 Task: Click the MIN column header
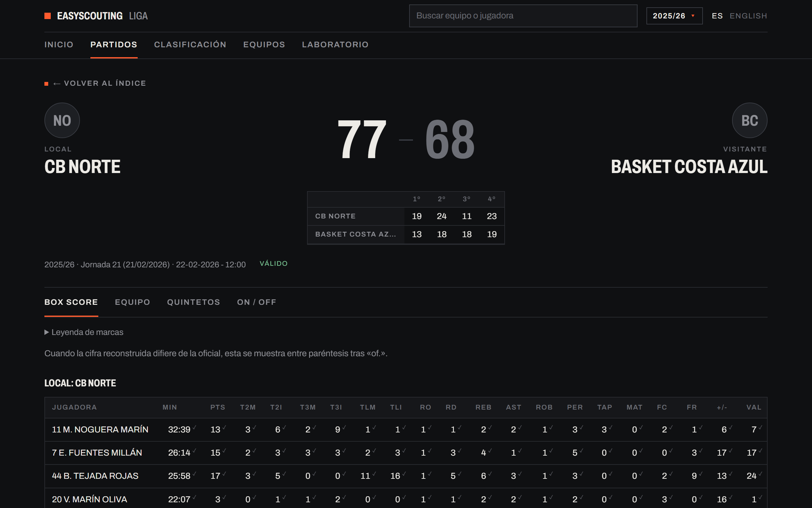click(170, 407)
